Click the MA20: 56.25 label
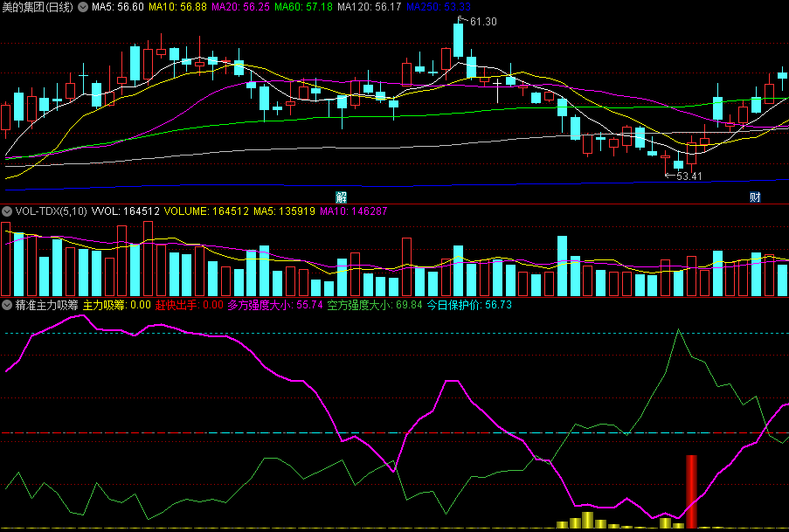The image size is (789, 532). click(240, 7)
